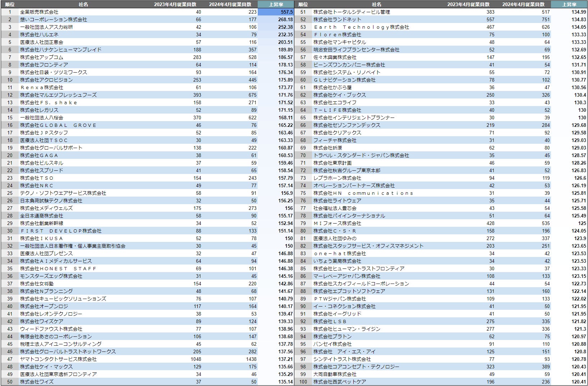588x386 pixels.
Task: Click 医療法人社団東京透析フロンティア company name
Action: pyautogui.click(x=59, y=374)
